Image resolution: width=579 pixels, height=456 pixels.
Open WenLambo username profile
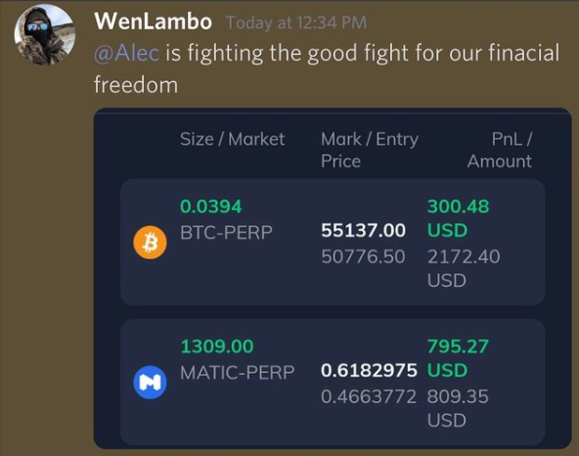pos(153,21)
